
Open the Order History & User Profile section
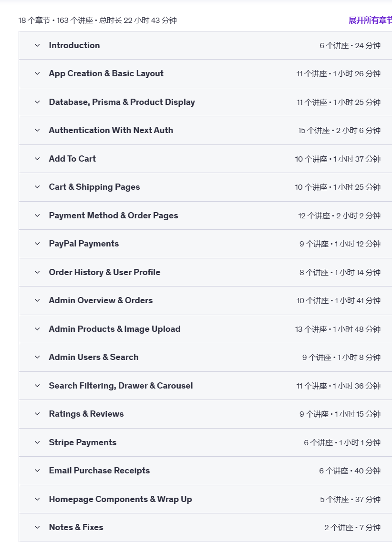[x=104, y=272]
